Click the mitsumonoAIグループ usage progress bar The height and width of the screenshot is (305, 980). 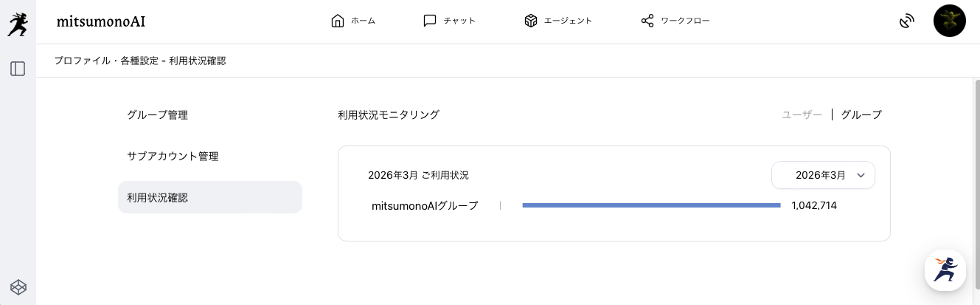pyautogui.click(x=650, y=205)
